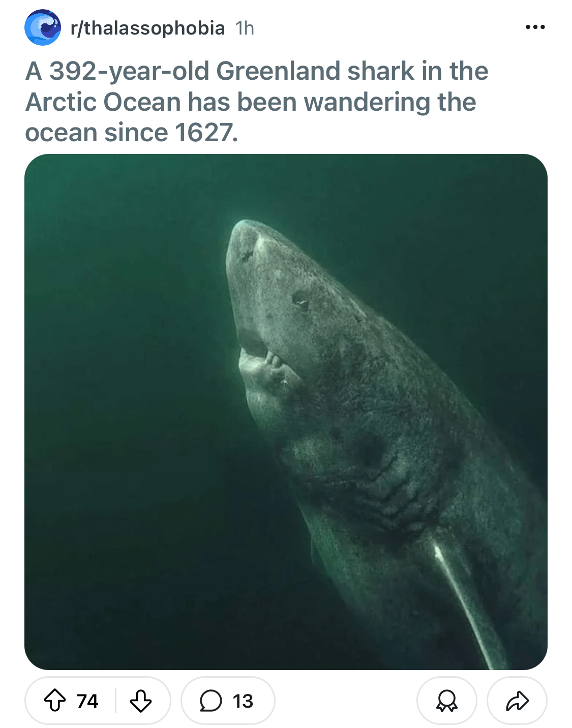Open the three-dot post options menu
Viewport: 572px width, 728px height.
pyautogui.click(x=535, y=27)
